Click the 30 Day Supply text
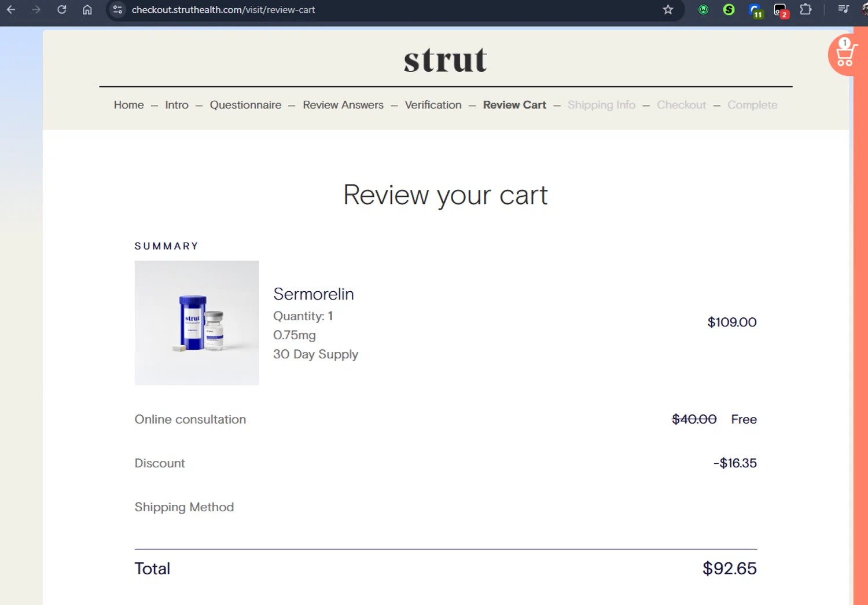This screenshot has height=605, width=868. click(x=315, y=354)
